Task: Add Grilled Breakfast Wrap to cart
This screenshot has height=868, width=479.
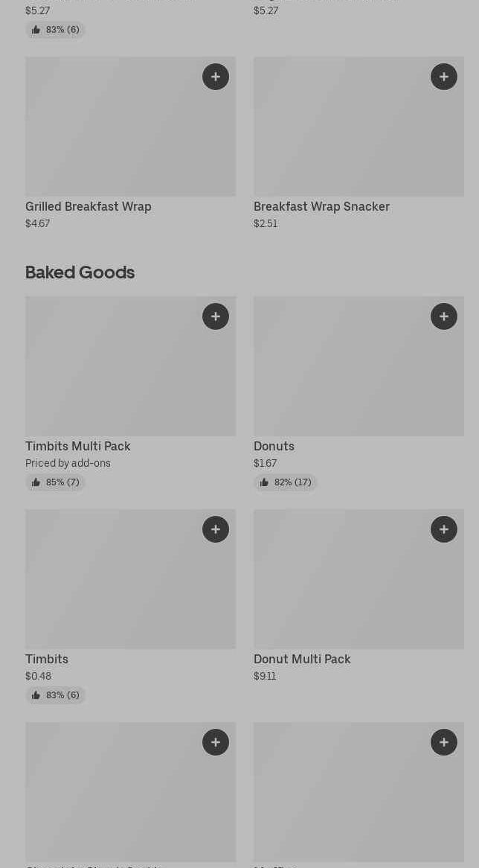Action: tap(216, 77)
